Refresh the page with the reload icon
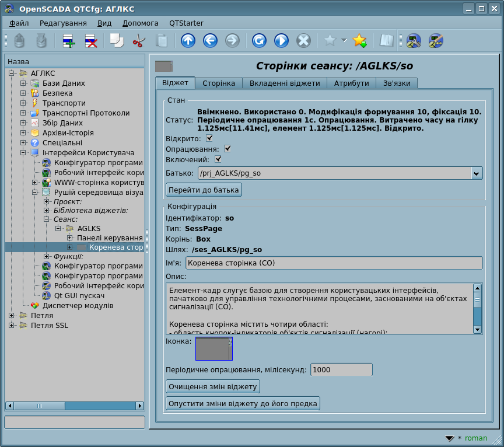This screenshot has width=504, height=447. coord(259,41)
